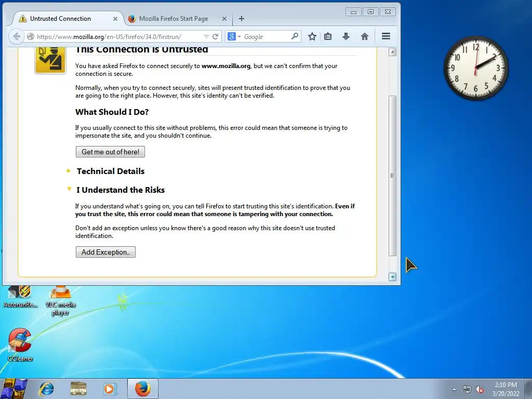532x399 pixels.
Task: Click the muted volume tray icon
Action: (480, 389)
